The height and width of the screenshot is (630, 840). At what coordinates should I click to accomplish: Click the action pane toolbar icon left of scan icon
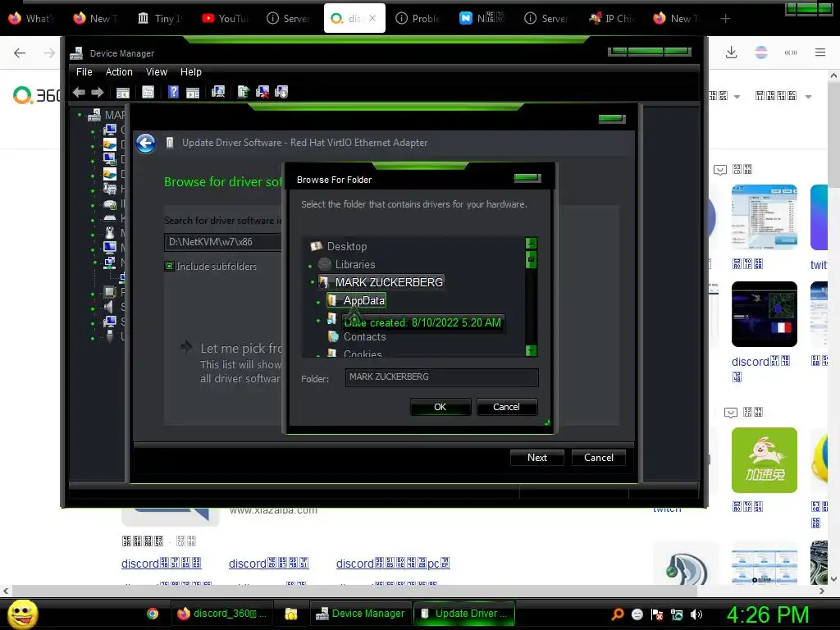click(x=193, y=93)
